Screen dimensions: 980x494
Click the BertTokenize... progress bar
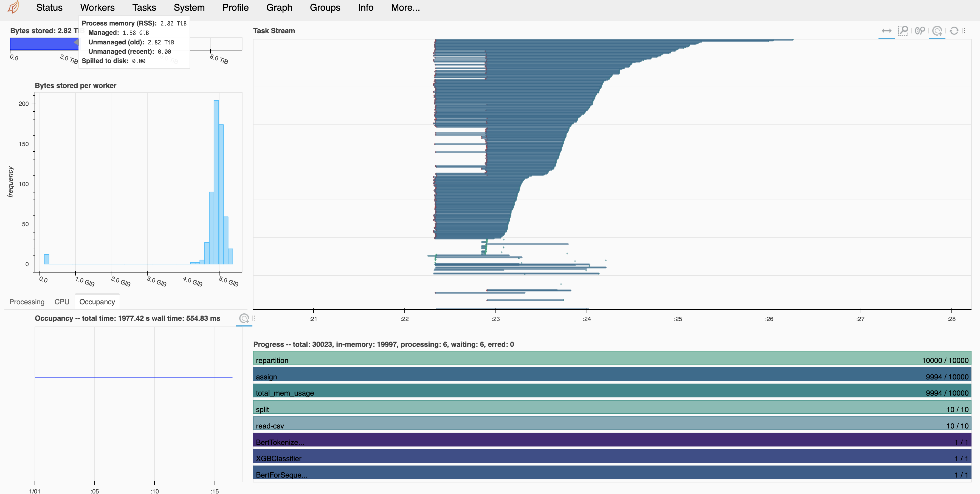(x=612, y=440)
